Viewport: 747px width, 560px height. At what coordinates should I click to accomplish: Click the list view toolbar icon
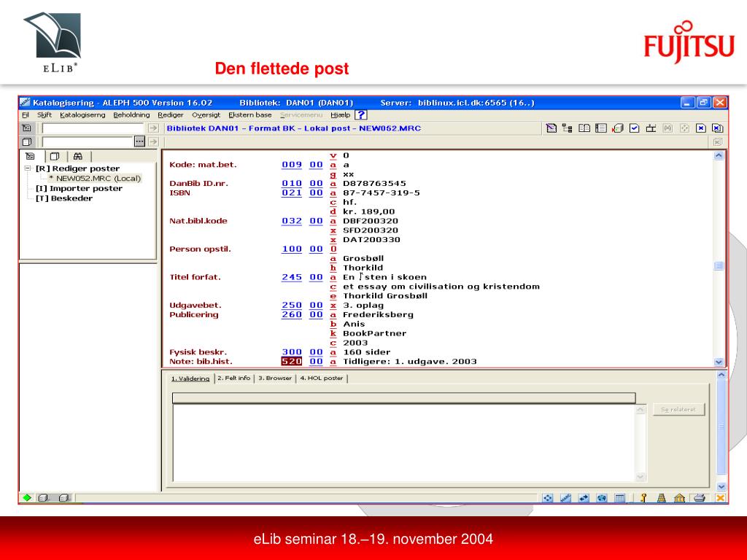click(601, 128)
